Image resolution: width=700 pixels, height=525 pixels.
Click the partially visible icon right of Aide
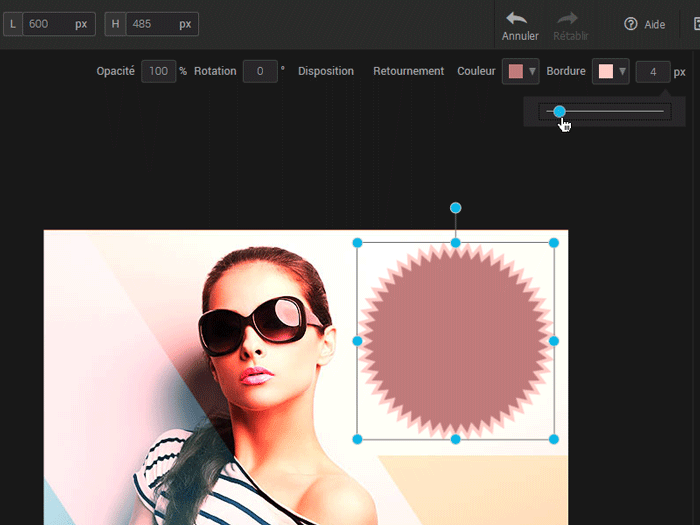click(695, 24)
